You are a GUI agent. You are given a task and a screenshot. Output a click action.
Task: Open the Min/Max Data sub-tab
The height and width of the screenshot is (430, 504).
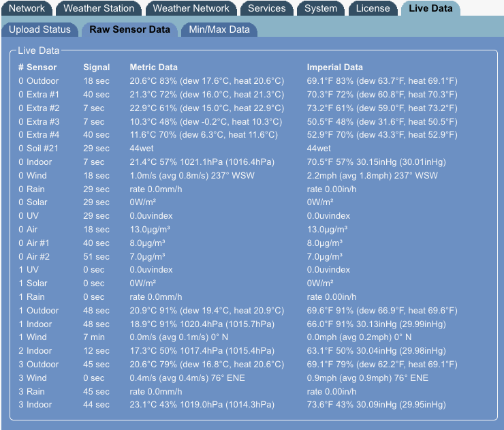coord(219,29)
